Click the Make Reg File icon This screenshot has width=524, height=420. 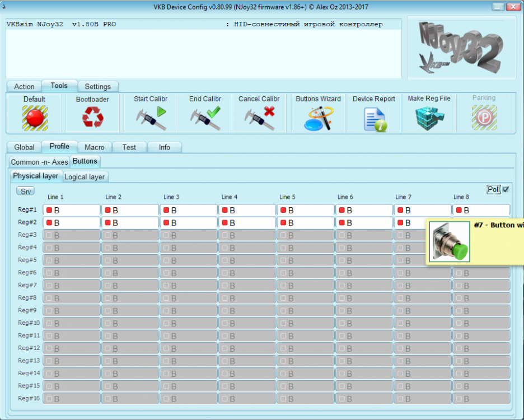pyautogui.click(x=429, y=118)
